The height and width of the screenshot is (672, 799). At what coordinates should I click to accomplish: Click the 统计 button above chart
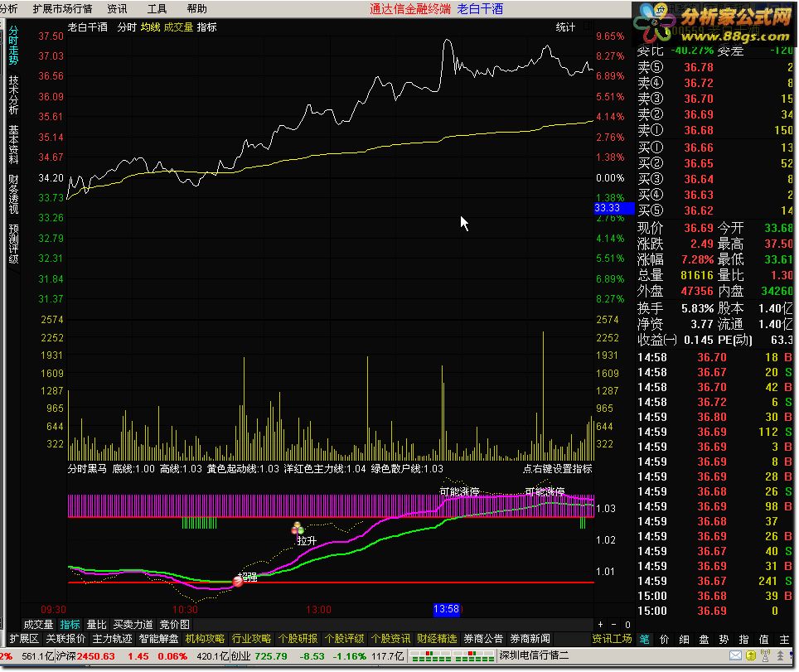(565, 27)
